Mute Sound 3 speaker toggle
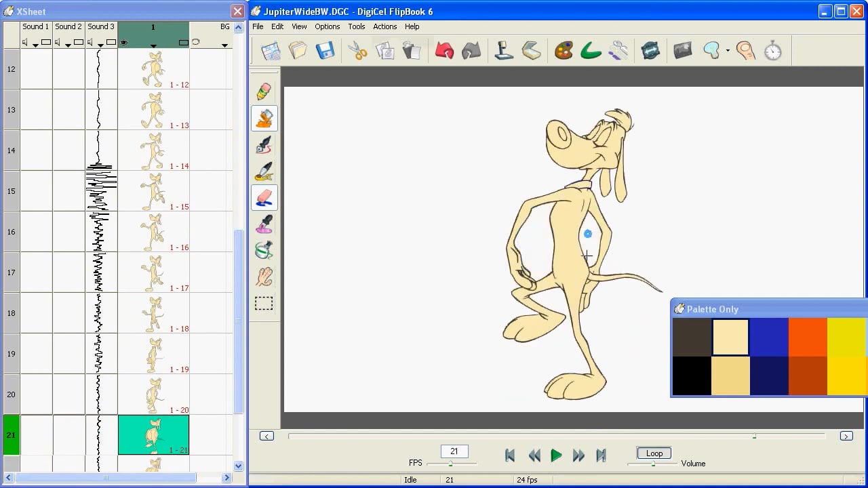This screenshot has height=488, width=868. pyautogui.click(x=90, y=43)
